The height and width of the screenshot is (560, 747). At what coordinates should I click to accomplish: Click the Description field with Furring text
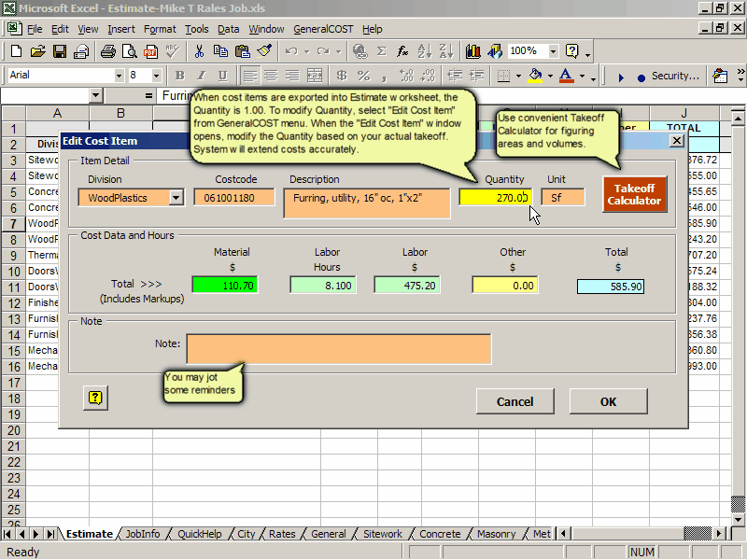367,203
